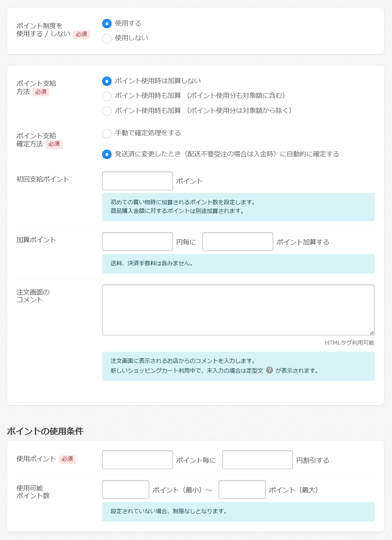
Task: Click the 初回支給ポイント input field
Action: (137, 181)
